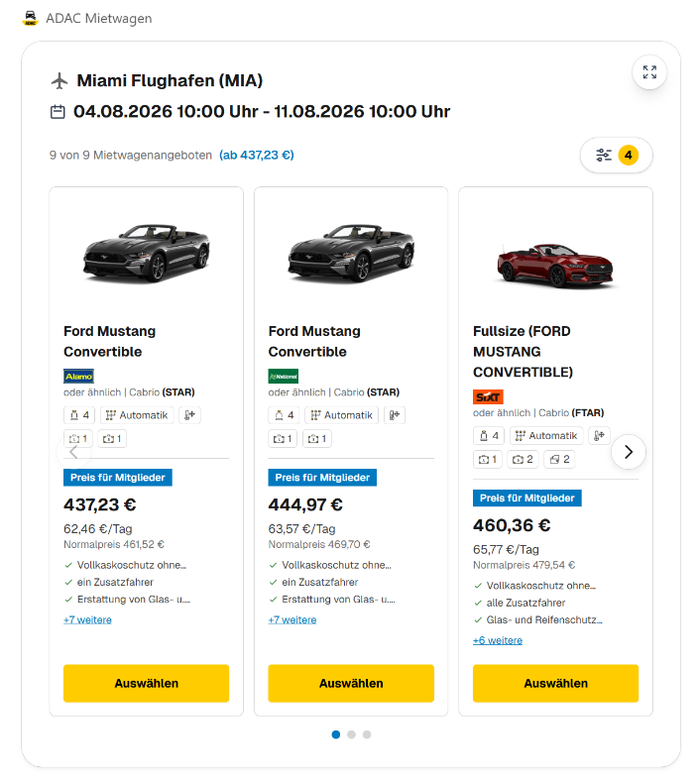This screenshot has width=700, height=777.
Task: Jump to third carousel page dot
Action: (x=367, y=734)
